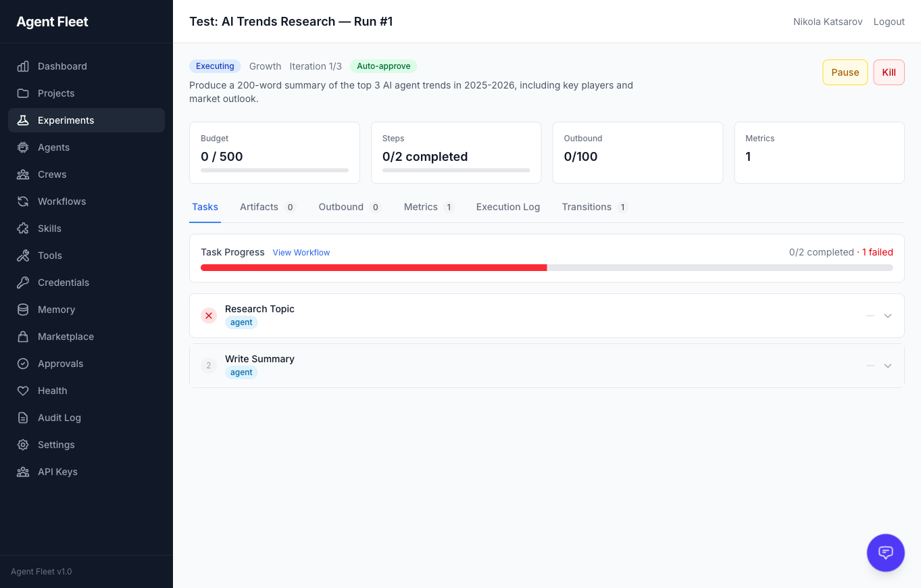Expand the Research Topic task chevron
The width and height of the screenshot is (921, 588).
click(x=888, y=316)
